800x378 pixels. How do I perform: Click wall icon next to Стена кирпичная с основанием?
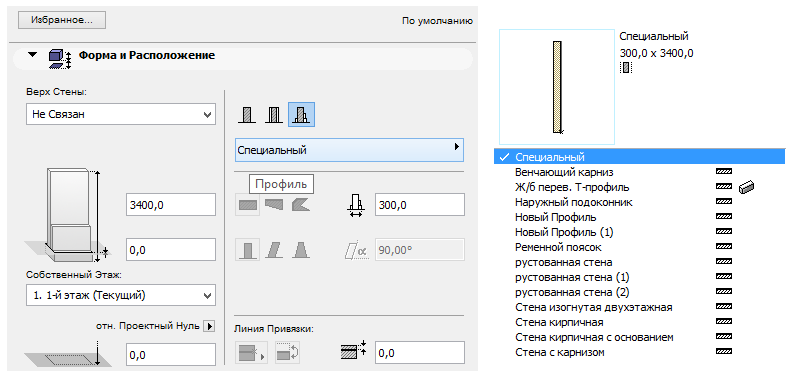click(724, 337)
